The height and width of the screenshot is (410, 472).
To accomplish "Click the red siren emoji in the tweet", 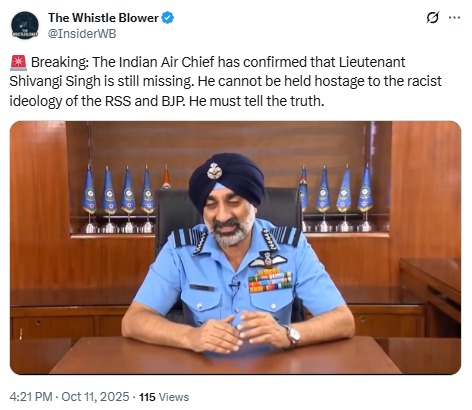I will tap(18, 63).
